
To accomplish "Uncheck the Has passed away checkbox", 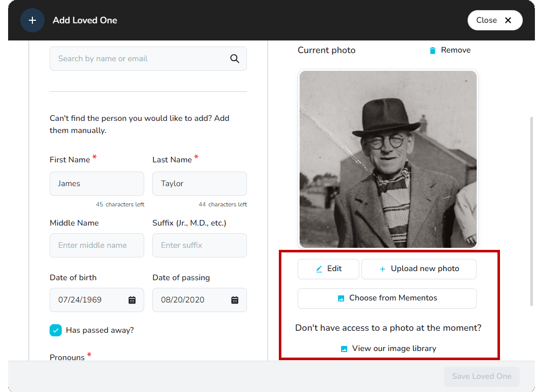I will (56, 330).
